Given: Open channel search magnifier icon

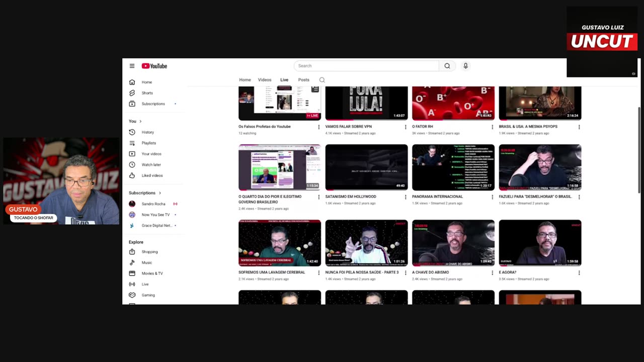Looking at the screenshot, I should point(322,80).
